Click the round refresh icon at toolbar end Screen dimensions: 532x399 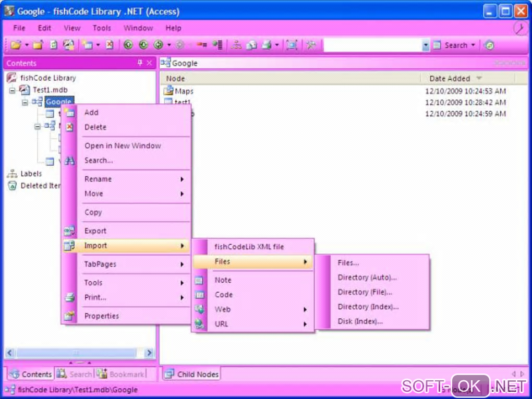point(489,45)
